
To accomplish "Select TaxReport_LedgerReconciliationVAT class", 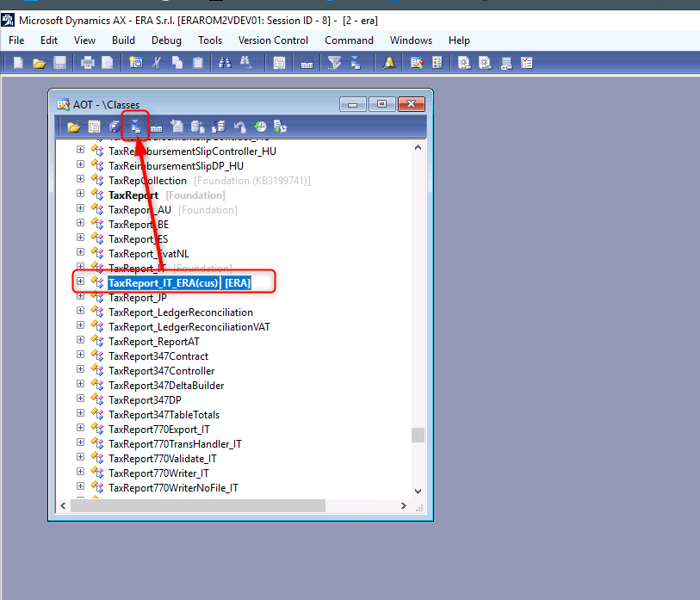I will pyautogui.click(x=188, y=326).
